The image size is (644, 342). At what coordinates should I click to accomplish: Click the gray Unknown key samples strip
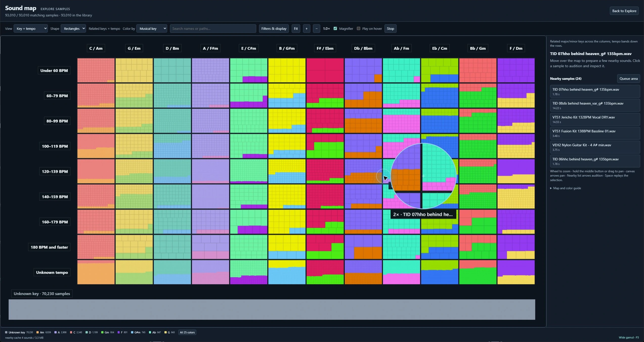tap(272, 309)
